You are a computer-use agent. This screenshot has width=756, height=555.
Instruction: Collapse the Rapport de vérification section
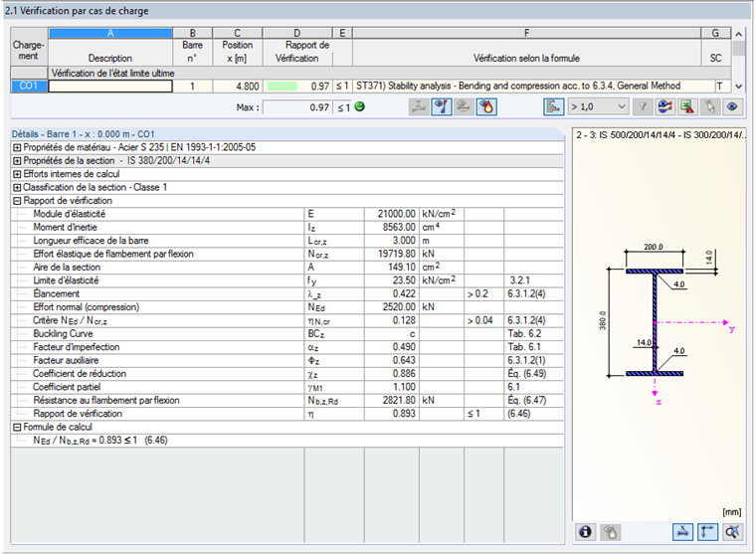tap(17, 201)
